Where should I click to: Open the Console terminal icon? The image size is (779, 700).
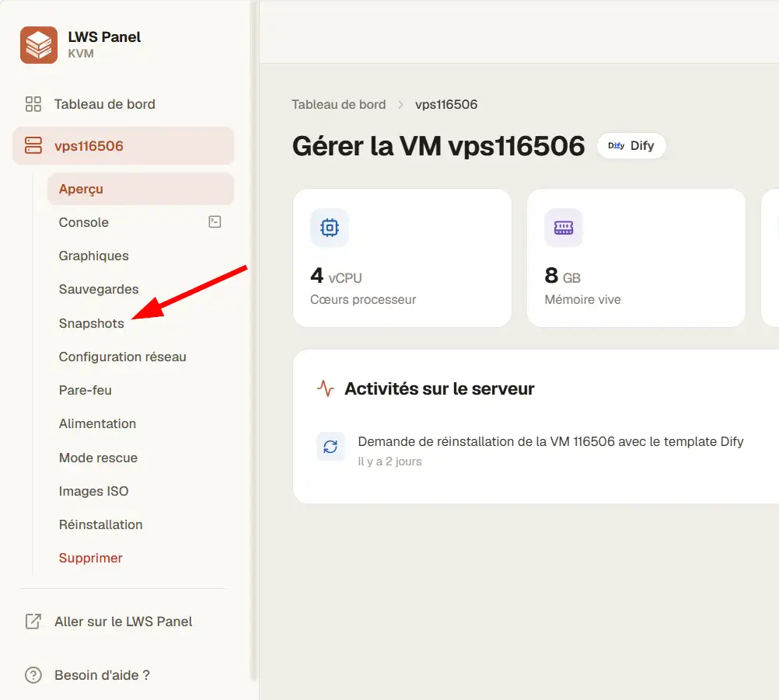(x=215, y=222)
